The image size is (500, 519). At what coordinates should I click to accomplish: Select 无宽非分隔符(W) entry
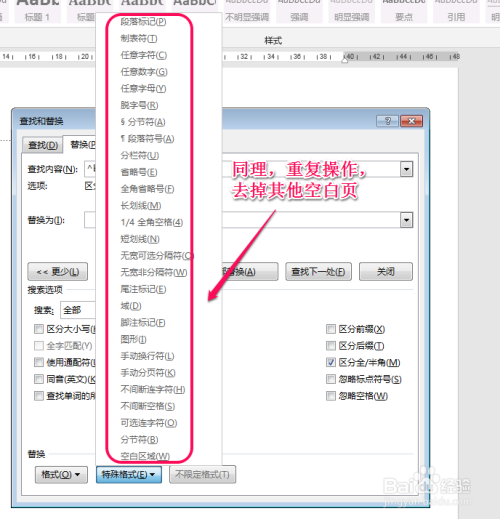pyautogui.click(x=154, y=272)
